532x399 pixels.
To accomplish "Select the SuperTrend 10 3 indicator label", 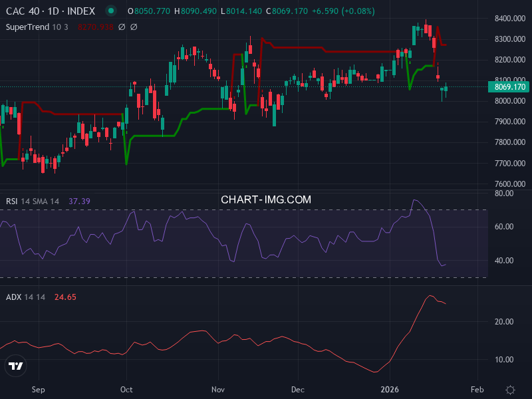I will [x=37, y=27].
